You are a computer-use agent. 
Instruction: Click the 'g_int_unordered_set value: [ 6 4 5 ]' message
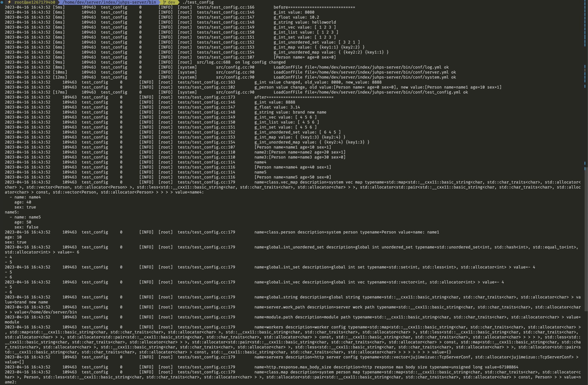coord(297,132)
